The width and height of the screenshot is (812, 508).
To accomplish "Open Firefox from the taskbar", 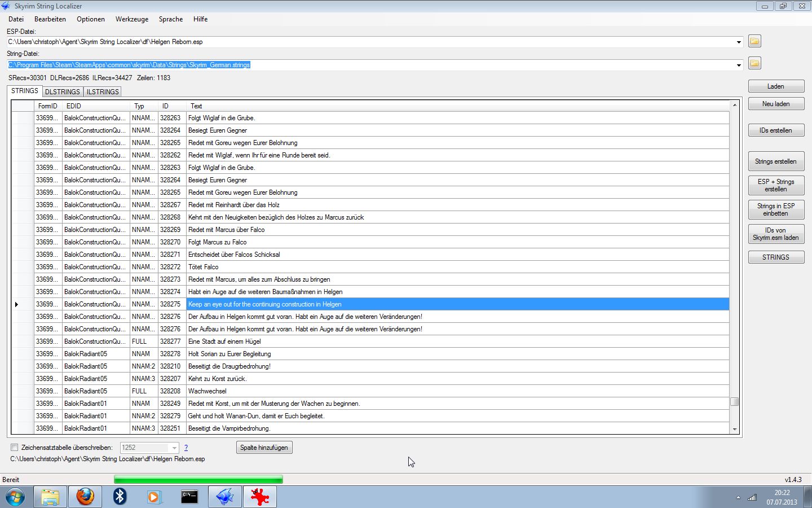I will (85, 497).
